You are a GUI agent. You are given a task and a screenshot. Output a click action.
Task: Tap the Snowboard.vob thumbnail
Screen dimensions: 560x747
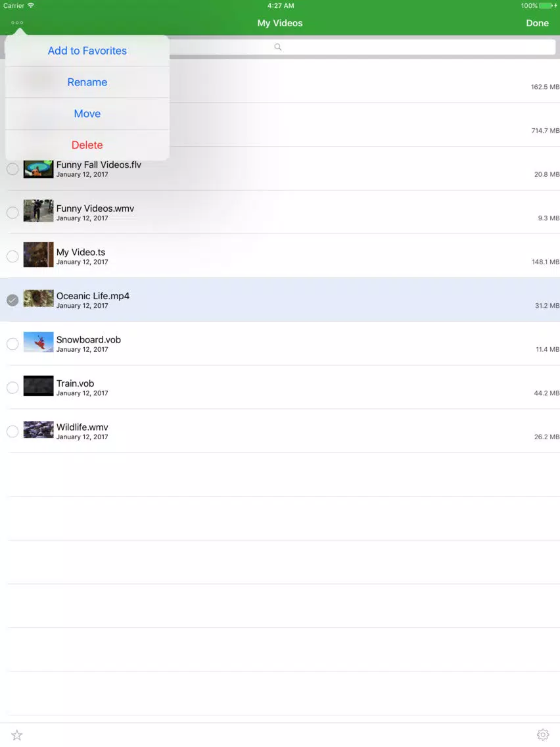(x=39, y=342)
